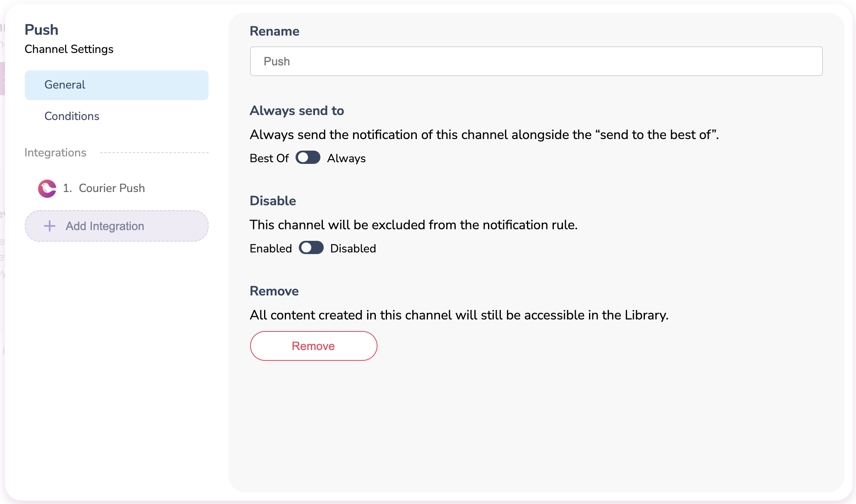856x504 pixels.
Task: Open the Conditions settings section
Action: (x=72, y=116)
